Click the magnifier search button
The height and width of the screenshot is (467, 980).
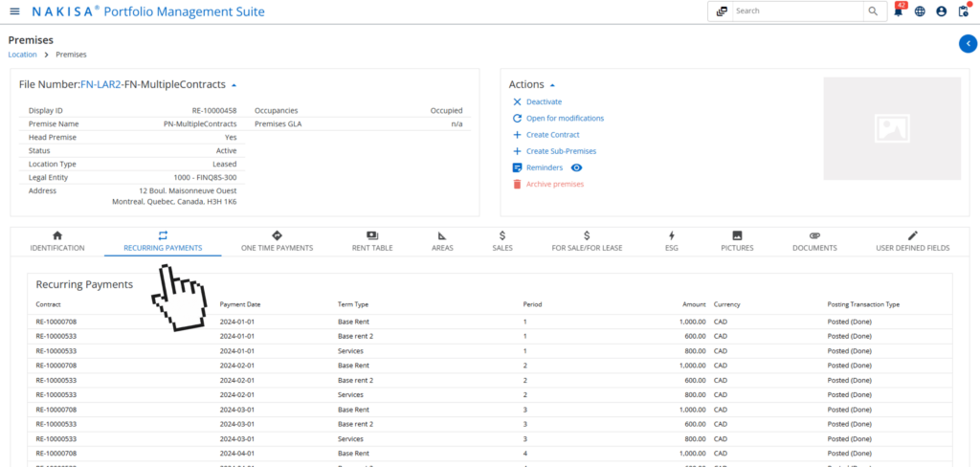[872, 11]
